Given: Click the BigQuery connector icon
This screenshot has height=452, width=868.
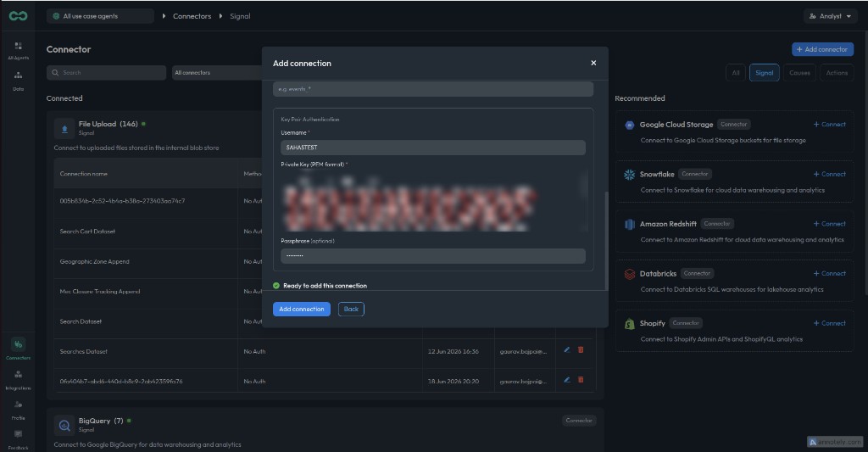Looking at the screenshot, I should [x=64, y=426].
